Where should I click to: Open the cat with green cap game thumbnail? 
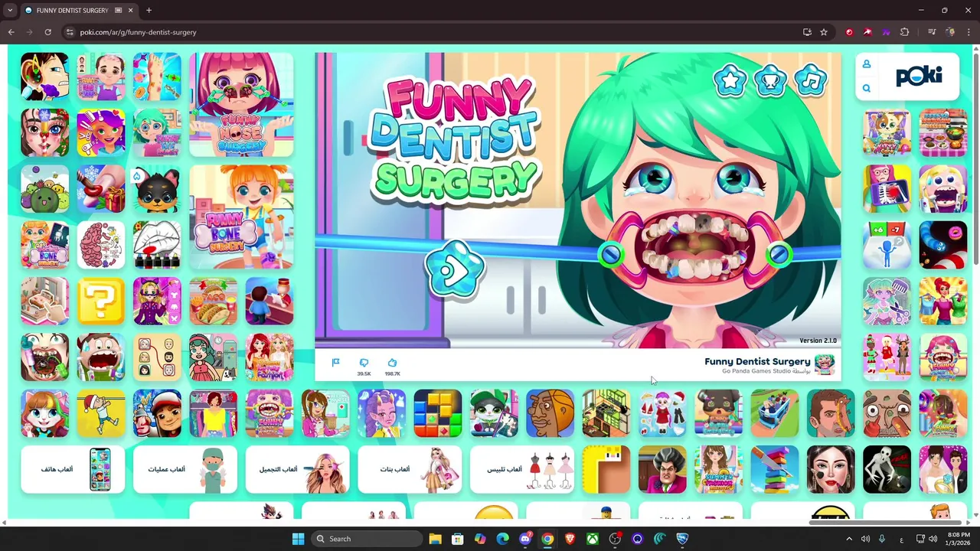494,413
